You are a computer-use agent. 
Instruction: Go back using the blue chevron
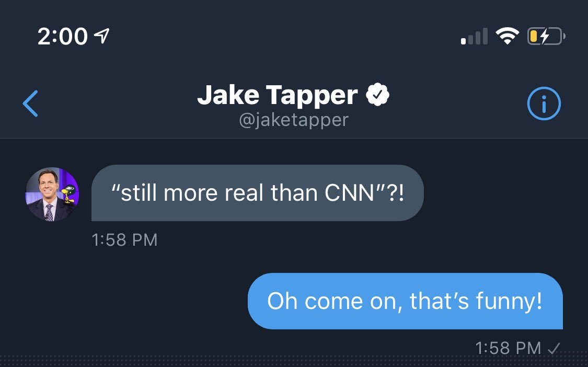30,104
